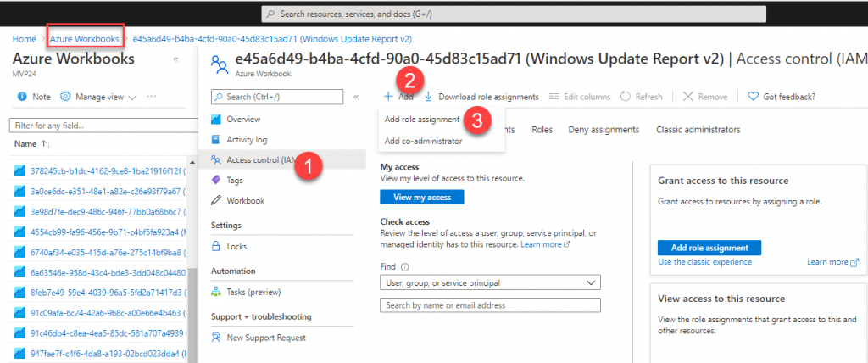Image resolution: width=868 pixels, height=363 pixels.
Task: Click the Filter for any field box
Action: coord(105,126)
